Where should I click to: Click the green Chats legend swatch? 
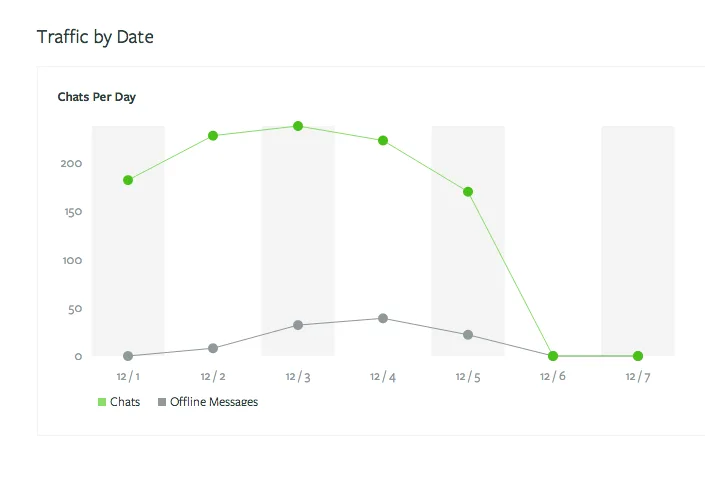(102, 402)
